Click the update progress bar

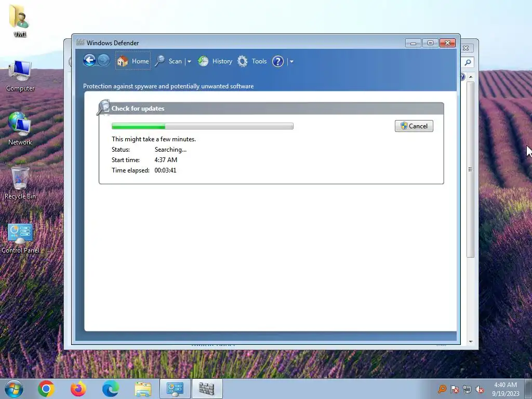203,126
